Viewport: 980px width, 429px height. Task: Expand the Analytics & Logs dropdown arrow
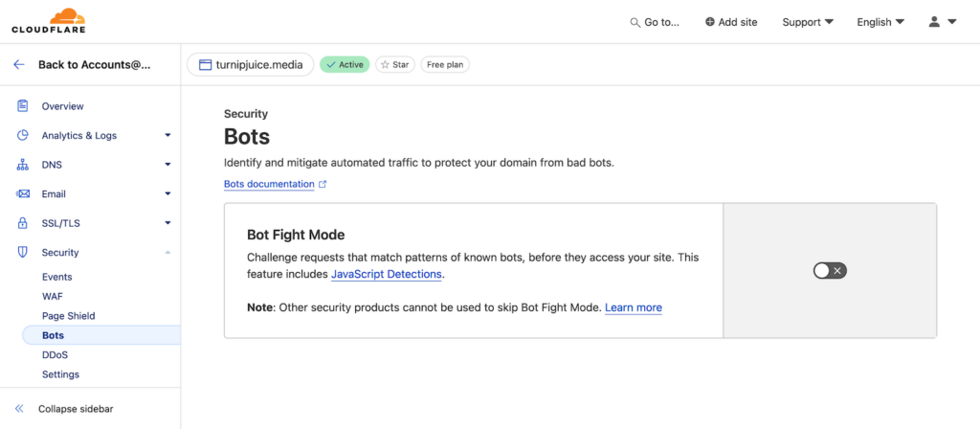click(x=167, y=135)
